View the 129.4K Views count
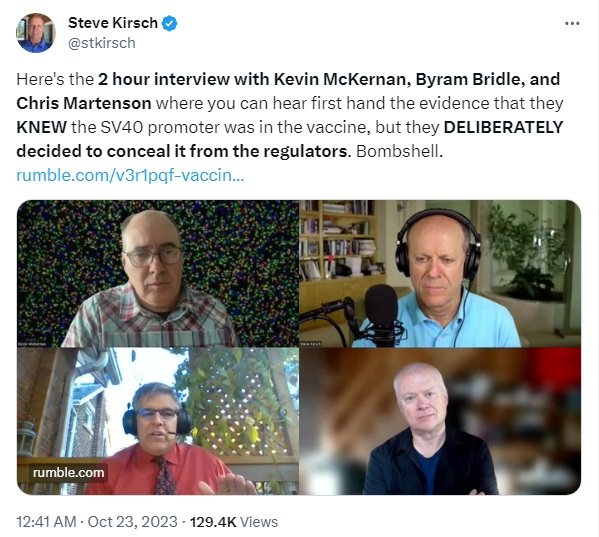The width and height of the screenshot is (599, 537). tap(234, 522)
